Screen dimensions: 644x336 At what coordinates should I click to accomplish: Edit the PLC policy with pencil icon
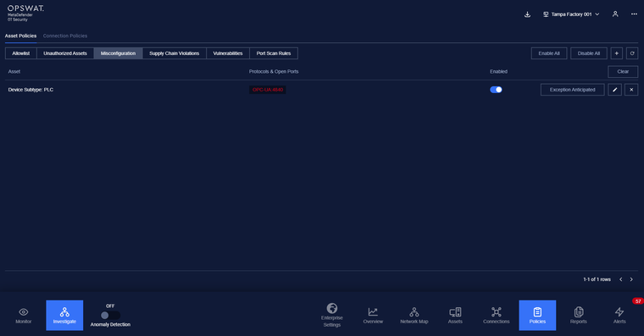click(x=614, y=90)
